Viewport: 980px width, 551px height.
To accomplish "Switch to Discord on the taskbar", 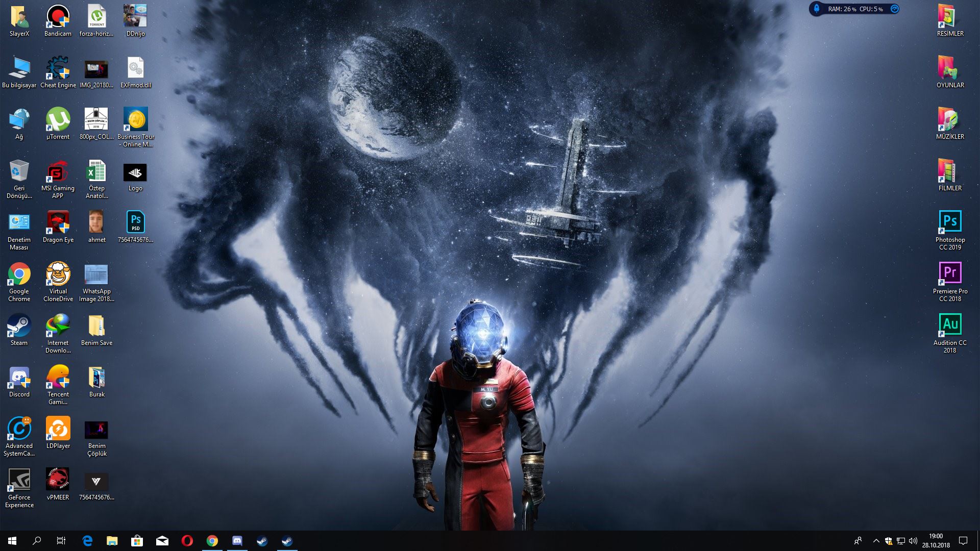I will pyautogui.click(x=237, y=541).
